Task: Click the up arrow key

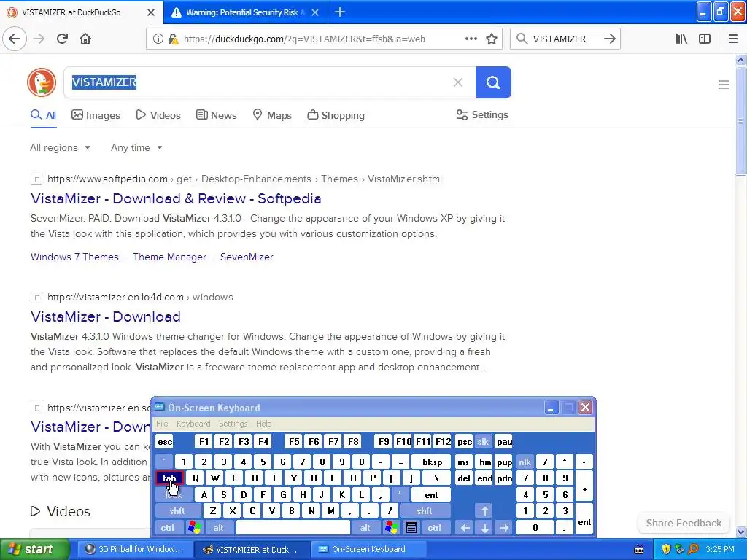Action: pyautogui.click(x=484, y=511)
